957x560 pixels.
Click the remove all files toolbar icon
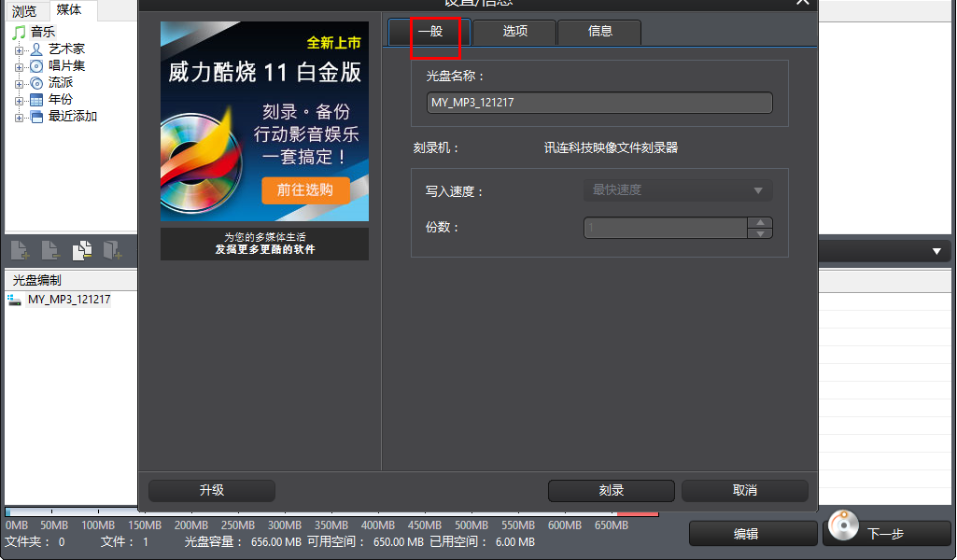point(82,250)
